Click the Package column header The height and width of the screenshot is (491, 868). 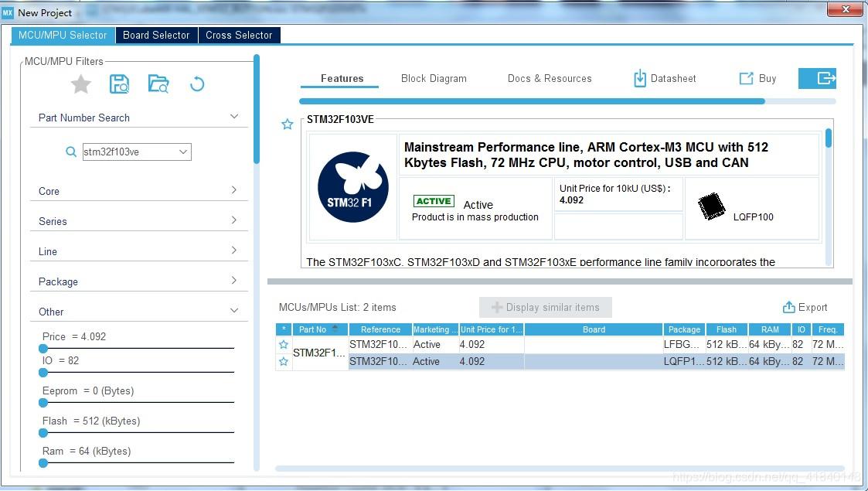684,329
